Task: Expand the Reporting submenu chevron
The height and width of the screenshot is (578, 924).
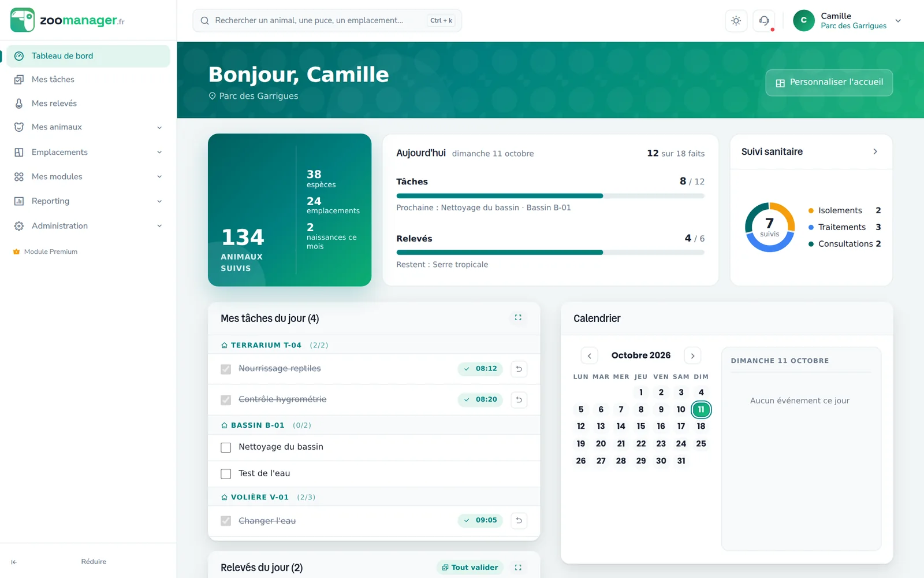Action: point(159,201)
